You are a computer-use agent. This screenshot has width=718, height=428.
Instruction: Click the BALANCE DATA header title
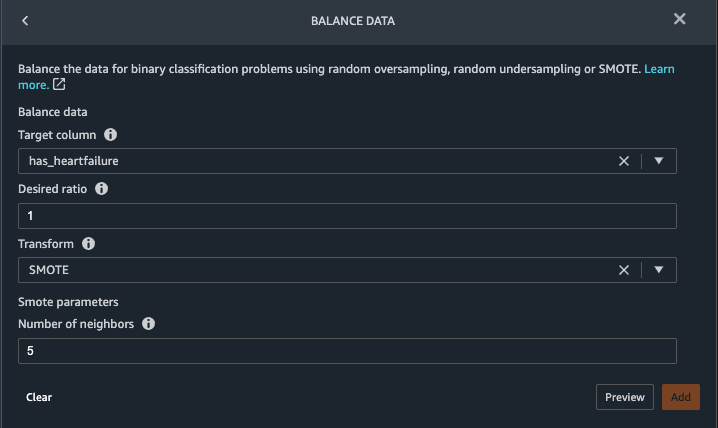[359, 20]
